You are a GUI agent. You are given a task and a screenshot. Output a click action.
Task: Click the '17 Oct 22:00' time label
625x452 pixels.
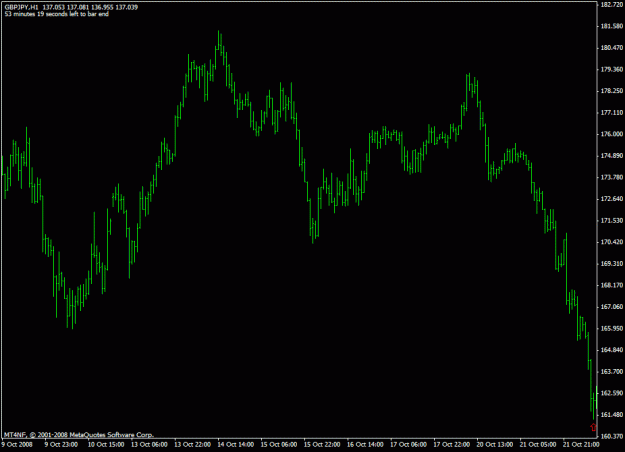(452, 444)
